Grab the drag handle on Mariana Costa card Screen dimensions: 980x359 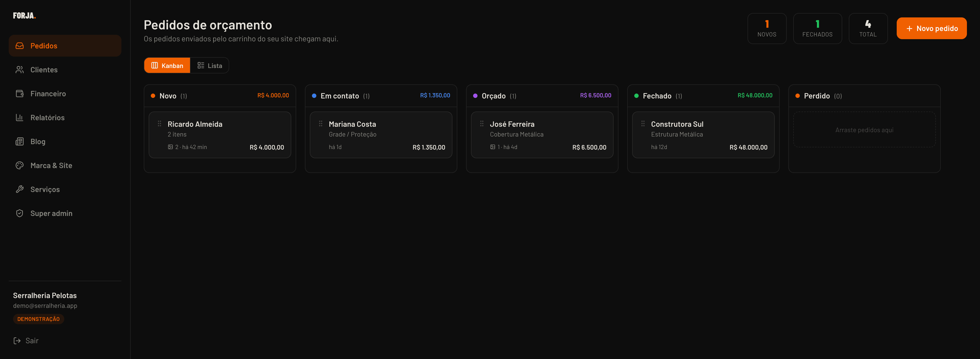point(321,123)
